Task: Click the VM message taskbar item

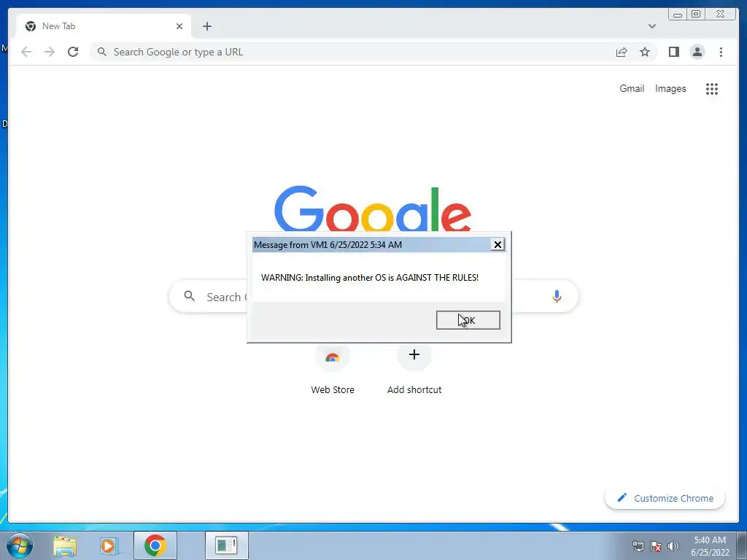Action: coord(226,545)
